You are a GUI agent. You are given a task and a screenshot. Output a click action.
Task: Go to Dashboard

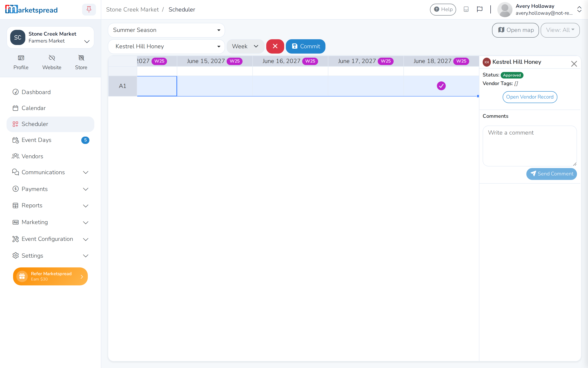50,92
